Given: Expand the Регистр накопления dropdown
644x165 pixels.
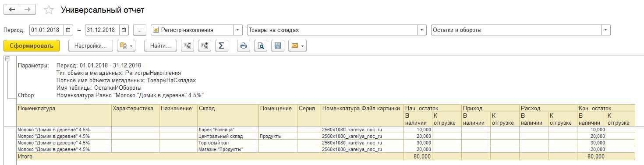Looking at the screenshot, I should point(238,30).
